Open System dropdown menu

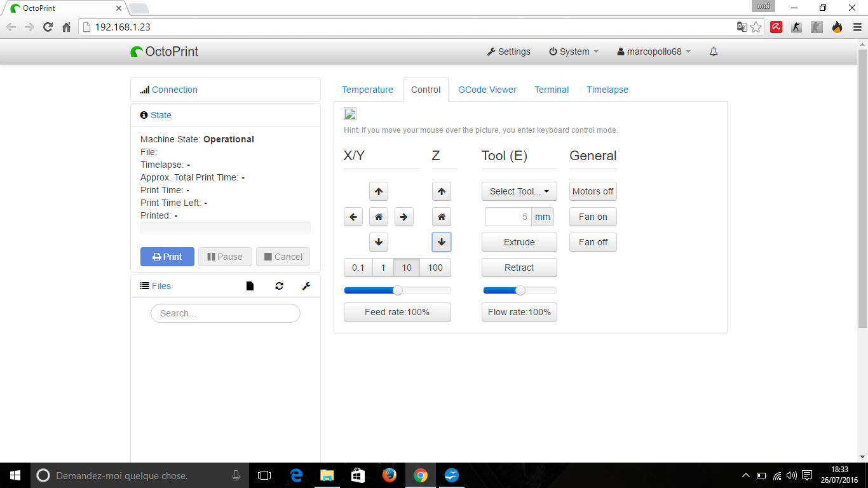[574, 51]
